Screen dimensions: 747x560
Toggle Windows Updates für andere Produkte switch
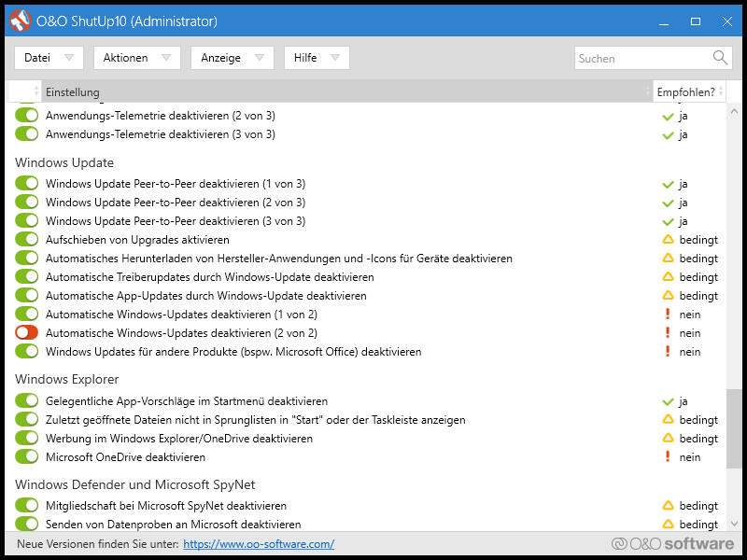click(27, 352)
